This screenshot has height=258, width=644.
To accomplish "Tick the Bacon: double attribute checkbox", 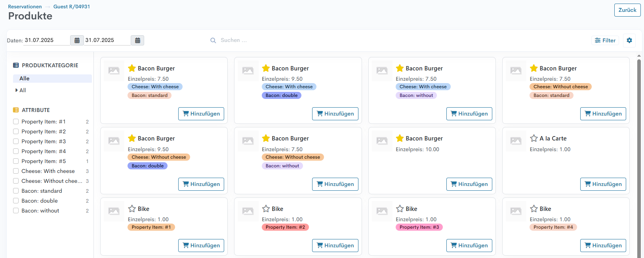I will pos(16,201).
